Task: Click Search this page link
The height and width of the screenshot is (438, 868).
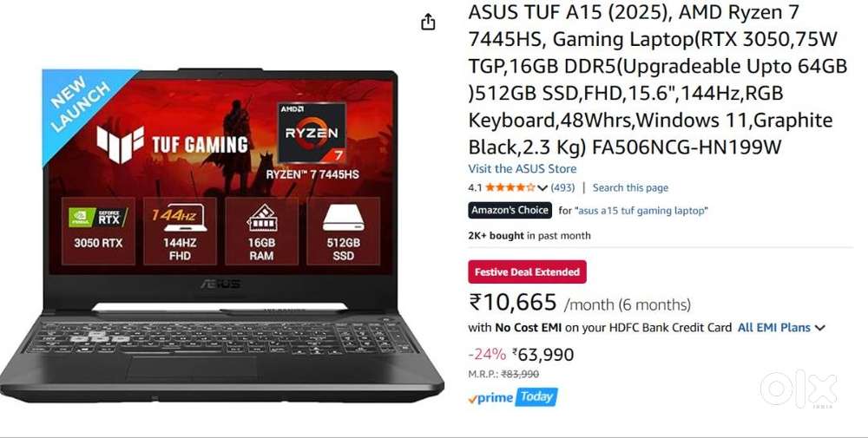Action: (630, 187)
